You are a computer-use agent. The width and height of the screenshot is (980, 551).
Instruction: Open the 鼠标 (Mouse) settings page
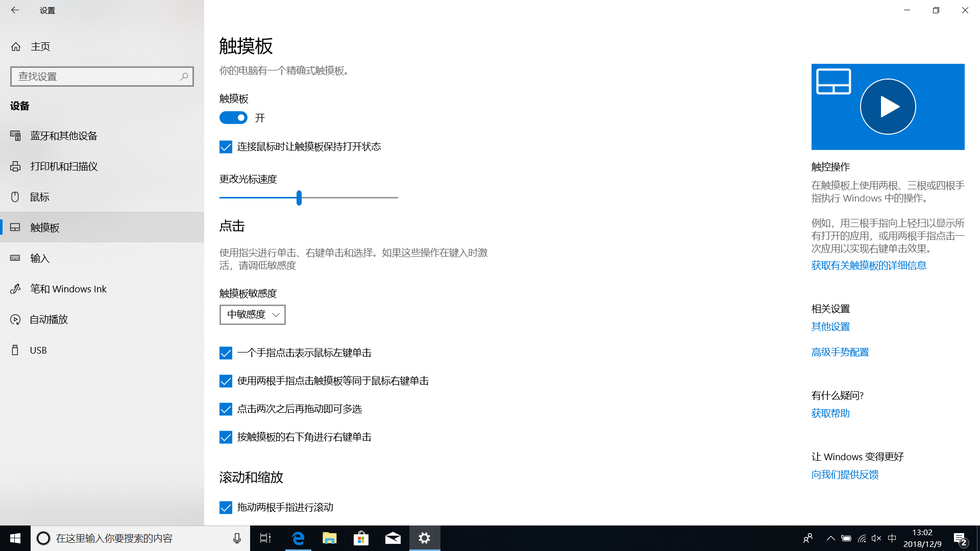tap(39, 196)
